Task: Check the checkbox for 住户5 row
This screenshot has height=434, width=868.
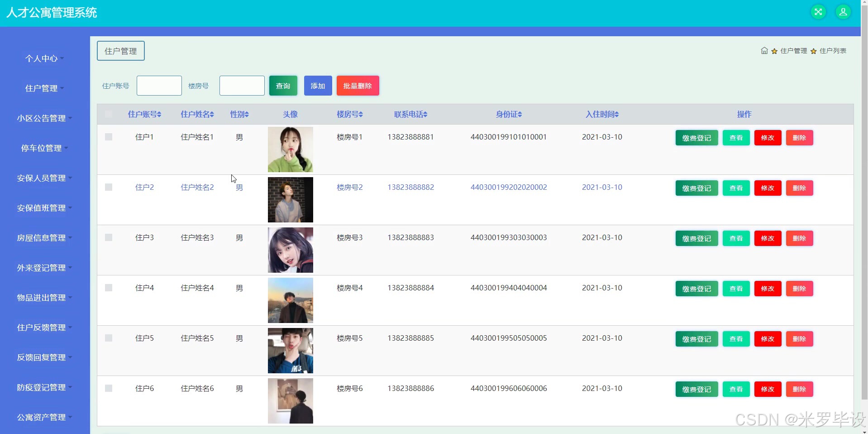Action: (109, 338)
